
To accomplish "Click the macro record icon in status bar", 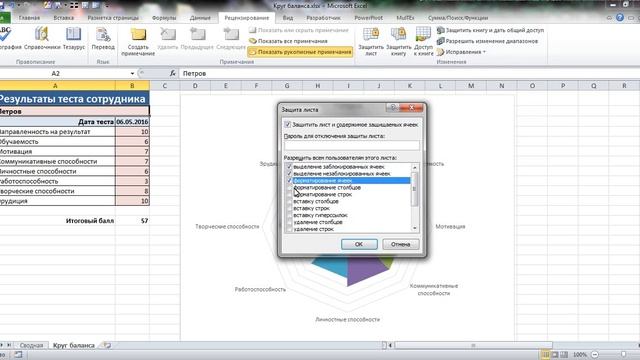I will 18,355.
